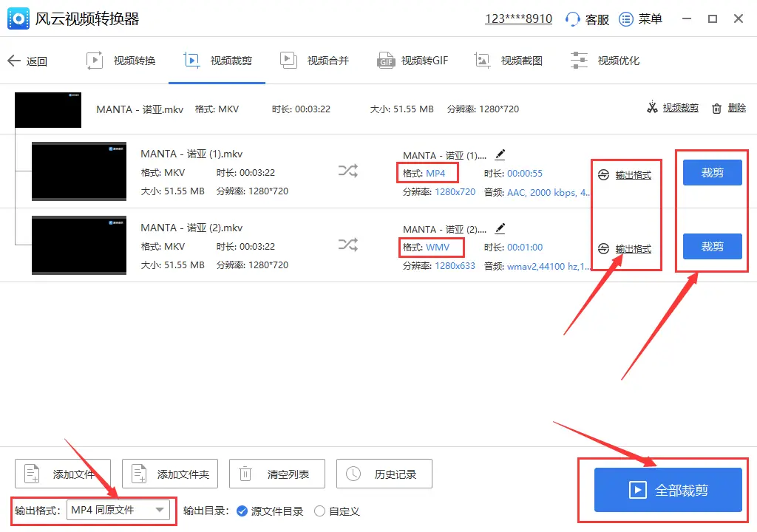Click the account link 123****8910

518,18
